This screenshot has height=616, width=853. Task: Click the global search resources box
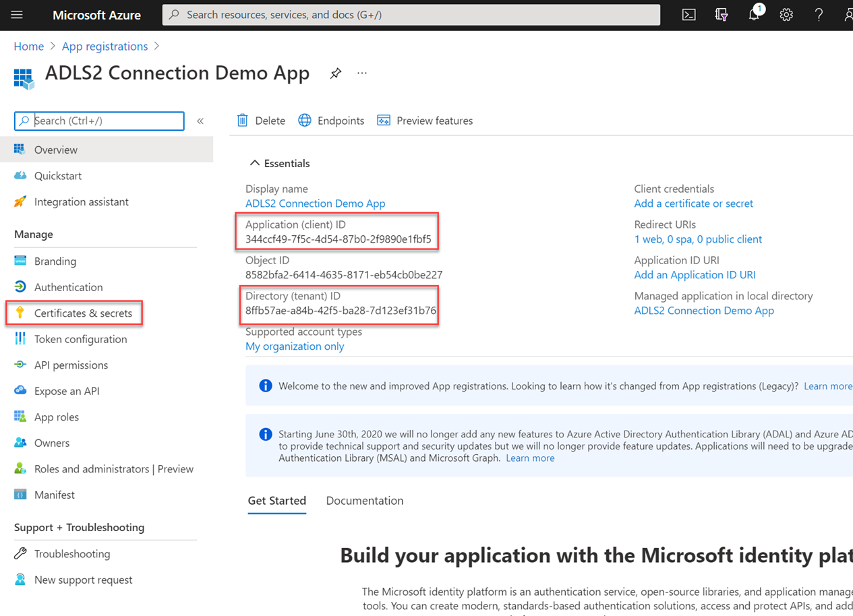point(411,14)
